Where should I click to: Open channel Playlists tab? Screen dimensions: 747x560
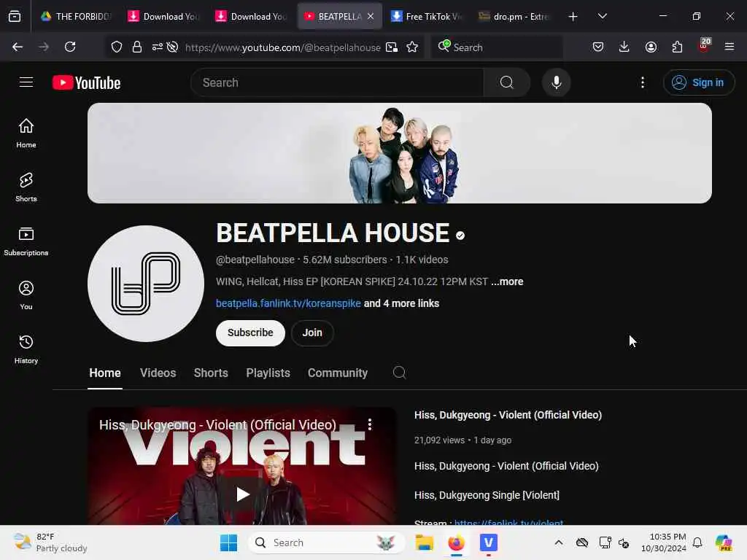tap(268, 373)
